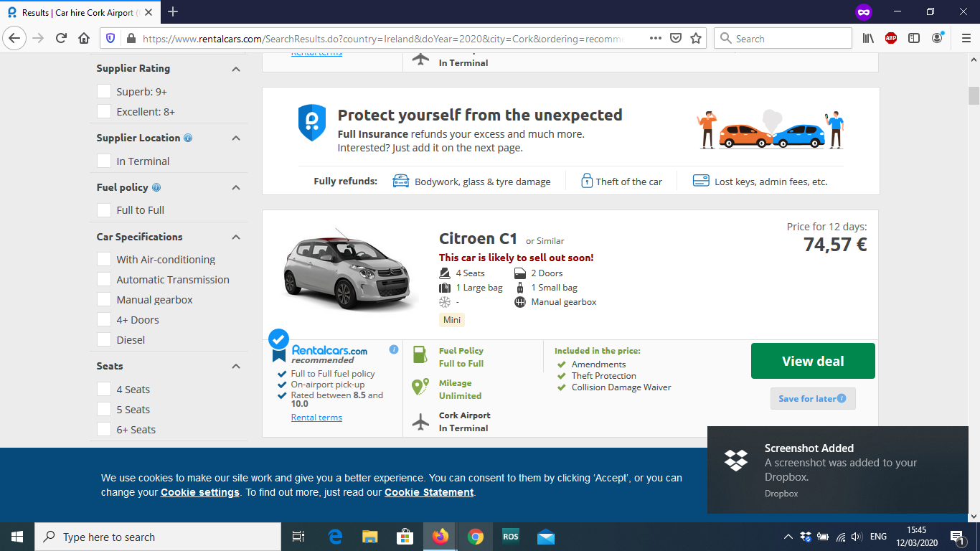Collapse the Supplier Location section

235,138
